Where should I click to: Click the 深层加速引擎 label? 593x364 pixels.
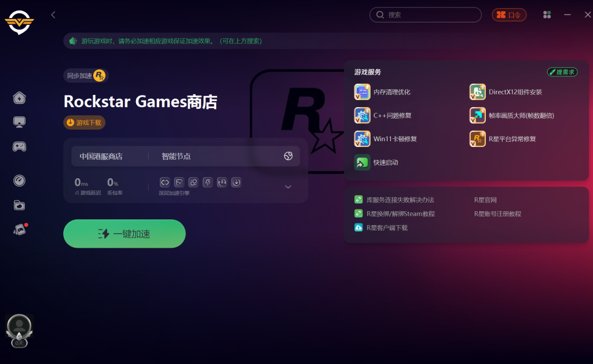(174, 193)
